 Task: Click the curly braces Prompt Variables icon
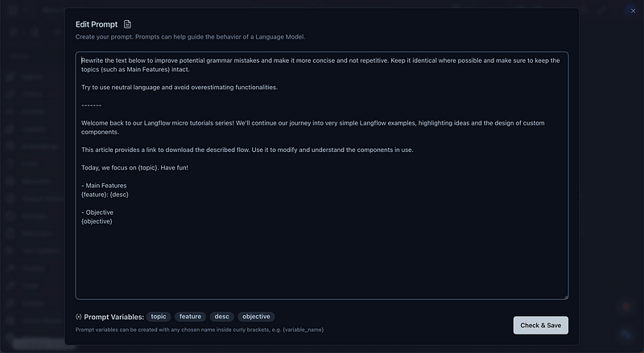point(79,317)
